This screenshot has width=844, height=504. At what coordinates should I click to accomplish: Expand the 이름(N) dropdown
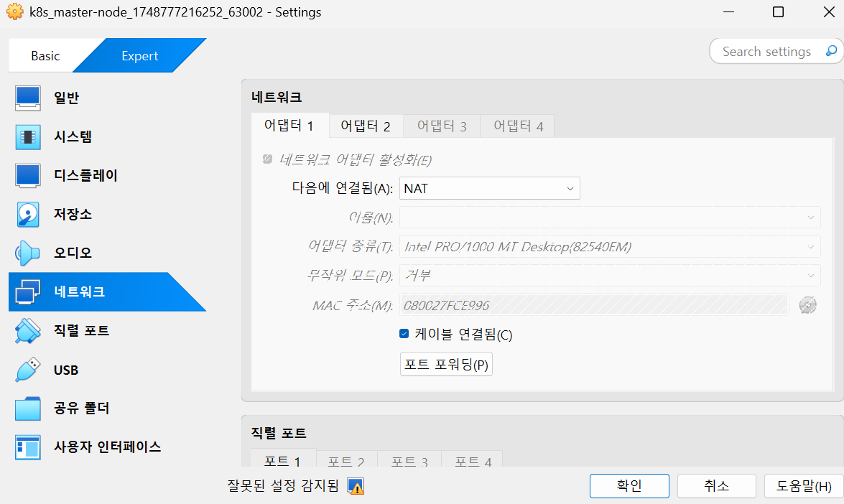(x=610, y=218)
